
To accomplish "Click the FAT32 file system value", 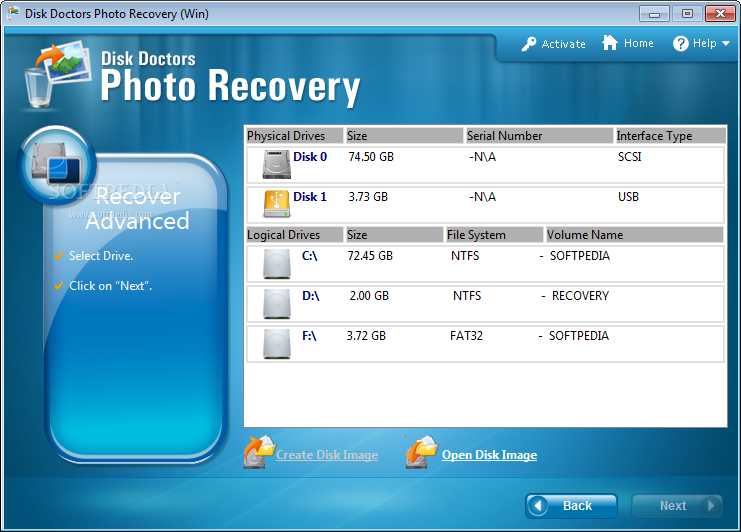I will (x=466, y=336).
